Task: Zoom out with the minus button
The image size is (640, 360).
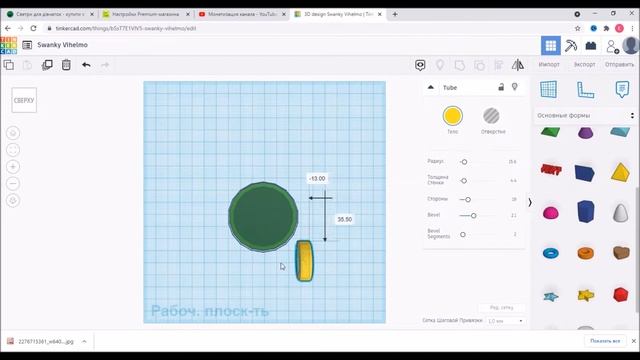Action: pos(13,184)
